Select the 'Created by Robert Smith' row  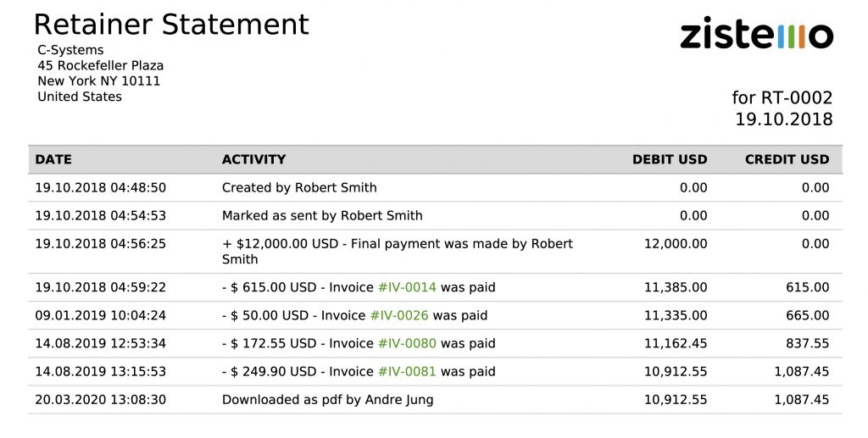pos(299,187)
